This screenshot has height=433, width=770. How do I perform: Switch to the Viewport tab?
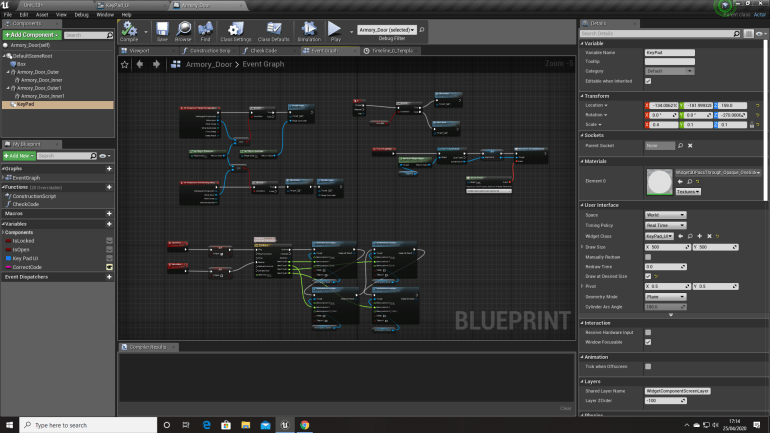click(x=139, y=51)
